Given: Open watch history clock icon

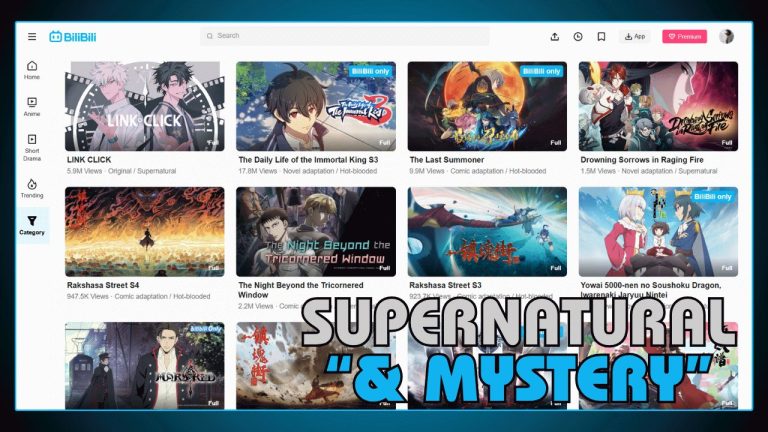Looking at the screenshot, I should click(x=578, y=37).
